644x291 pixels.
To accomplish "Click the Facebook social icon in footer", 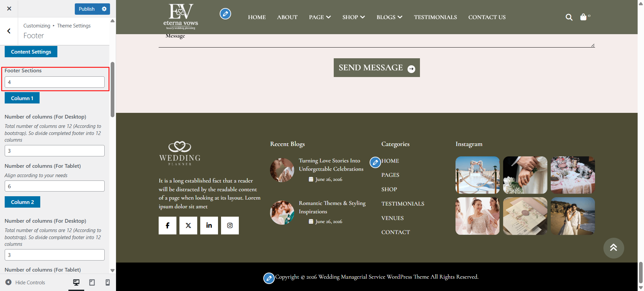I will click(x=167, y=225).
